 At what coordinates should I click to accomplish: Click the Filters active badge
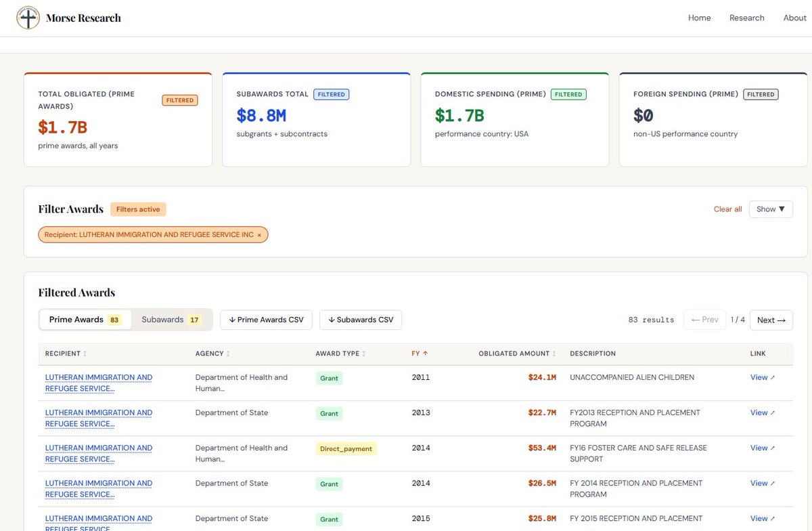pos(138,209)
